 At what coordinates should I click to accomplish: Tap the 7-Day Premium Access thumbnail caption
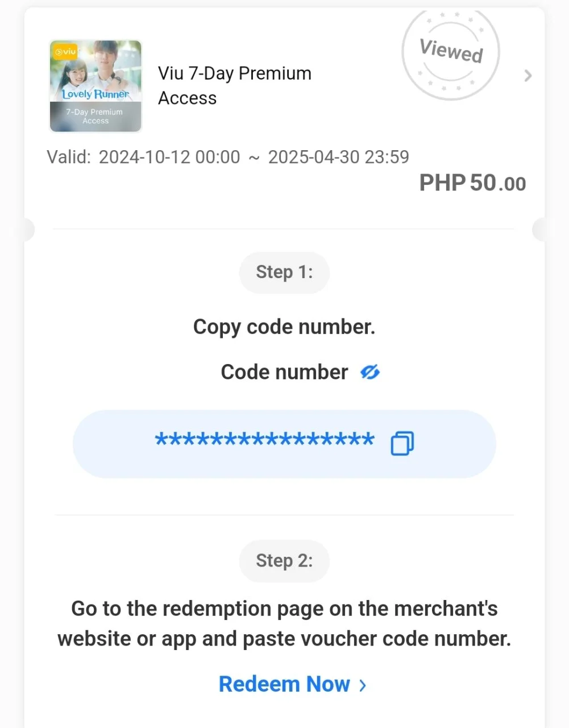[95, 116]
